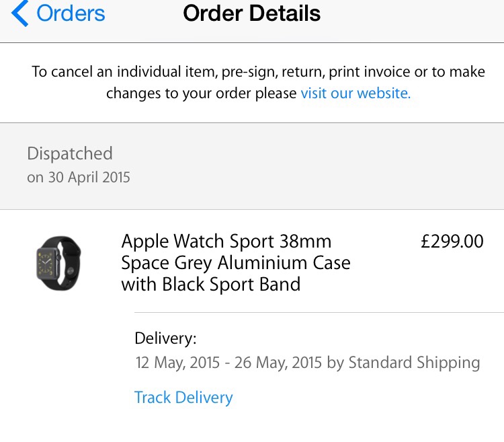Tap the '26 May, 2015' end date
This screenshot has height=442, width=504.
point(278,363)
